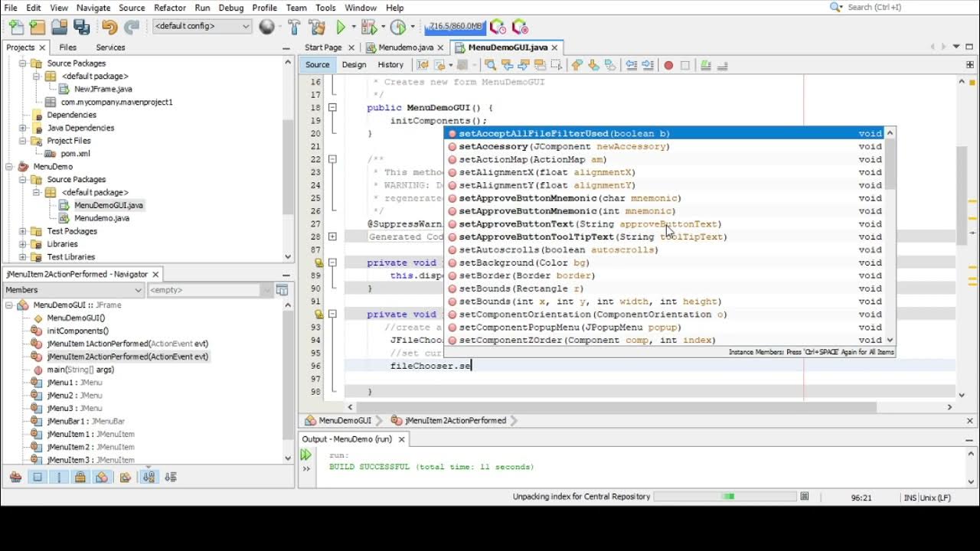980x551 pixels.
Task: Click the completion popup scrollbar down arrow
Action: 890,340
